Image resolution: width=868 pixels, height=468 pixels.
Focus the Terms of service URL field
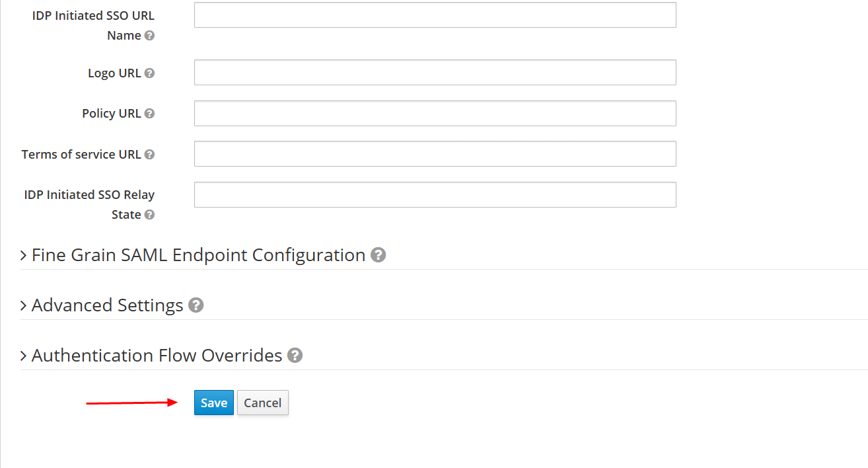(435, 153)
